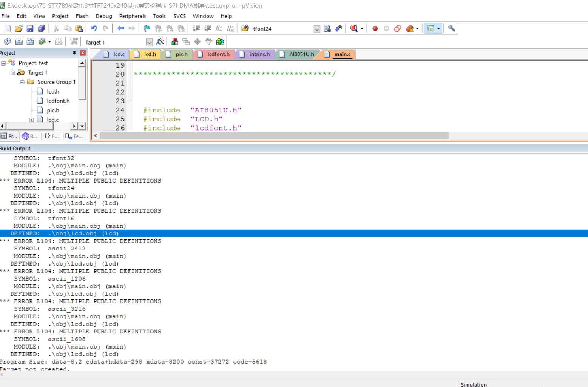
Task: Collapse the Source Group 1 node
Action: click(x=22, y=82)
